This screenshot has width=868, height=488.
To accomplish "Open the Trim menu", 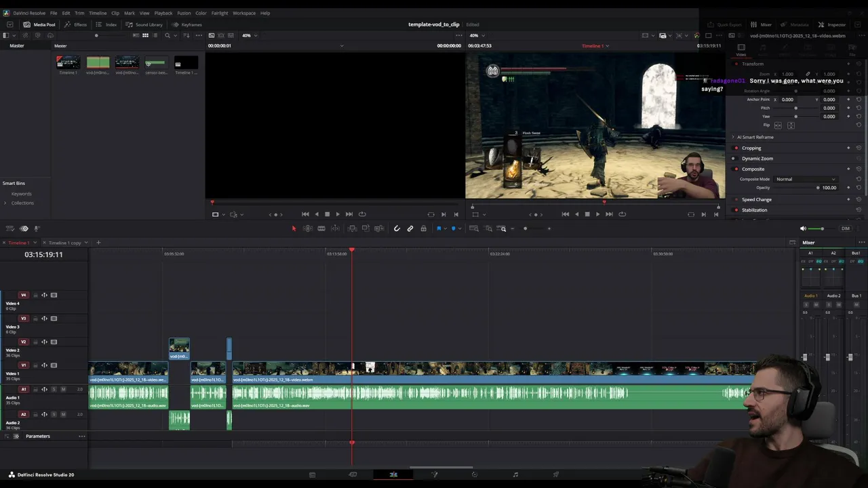I will point(79,13).
